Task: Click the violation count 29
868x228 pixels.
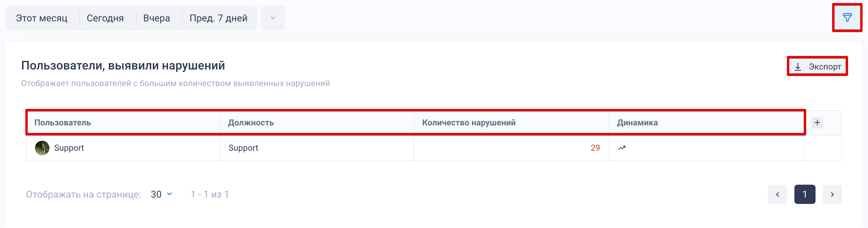Action: 595,148
